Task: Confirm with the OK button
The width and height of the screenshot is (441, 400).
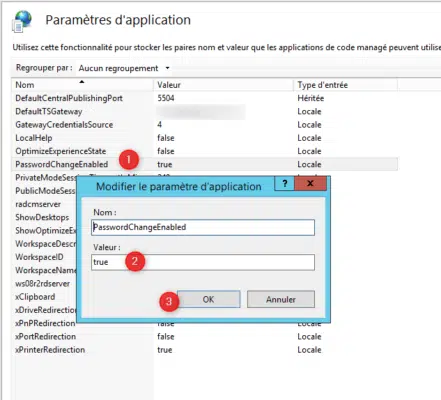Action: coord(208,299)
